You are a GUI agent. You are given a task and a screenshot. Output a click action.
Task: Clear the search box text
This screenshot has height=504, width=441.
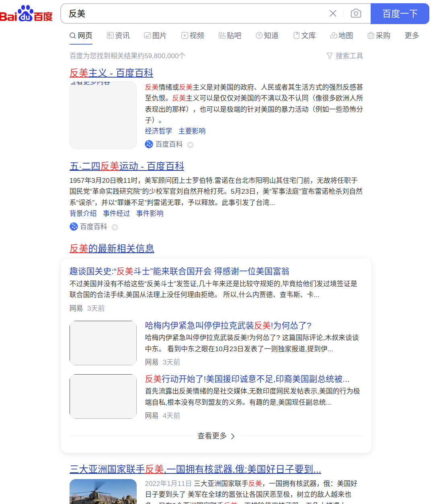pyautogui.click(x=333, y=14)
